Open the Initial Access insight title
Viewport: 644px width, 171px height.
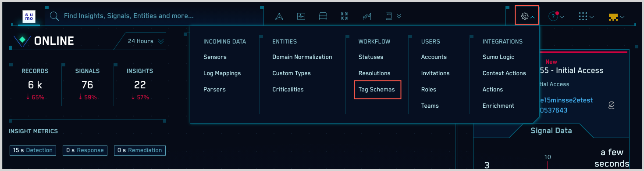point(572,70)
